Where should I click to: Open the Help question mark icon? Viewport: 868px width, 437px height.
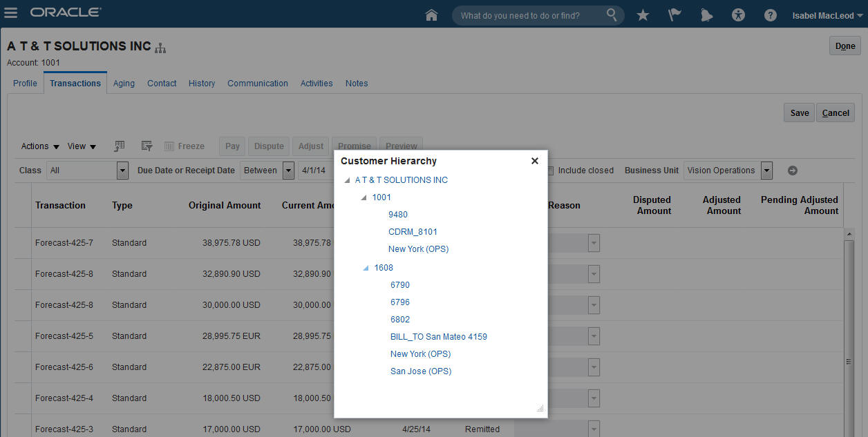(x=771, y=15)
